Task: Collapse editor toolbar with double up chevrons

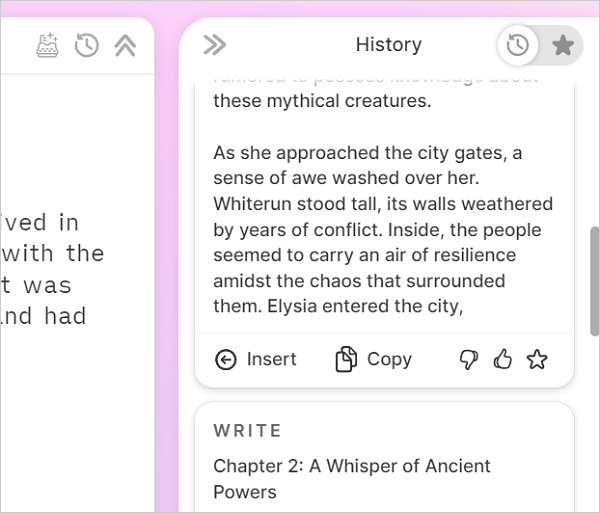Action: tap(125, 46)
